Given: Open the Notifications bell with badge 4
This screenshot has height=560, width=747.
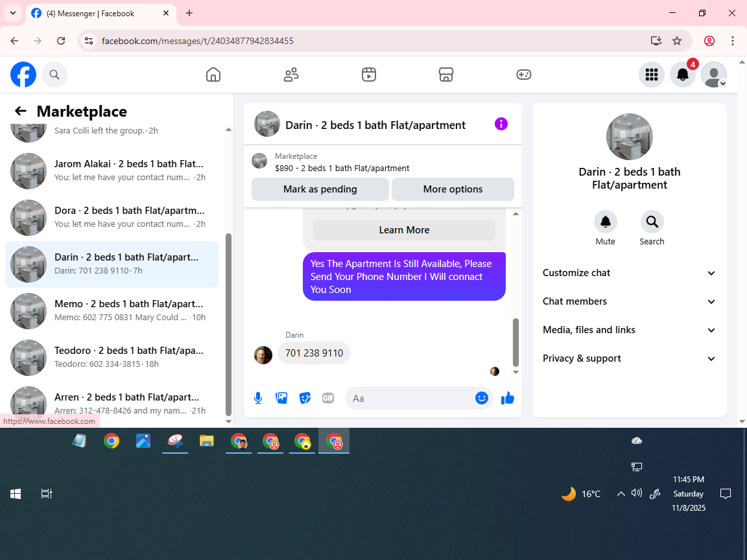Looking at the screenshot, I should [x=683, y=75].
